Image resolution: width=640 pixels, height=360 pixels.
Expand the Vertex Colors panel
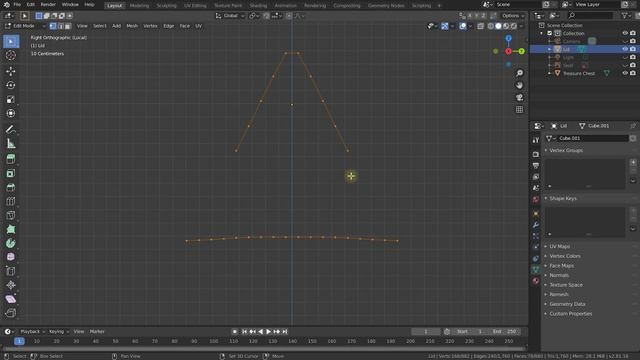[564, 256]
